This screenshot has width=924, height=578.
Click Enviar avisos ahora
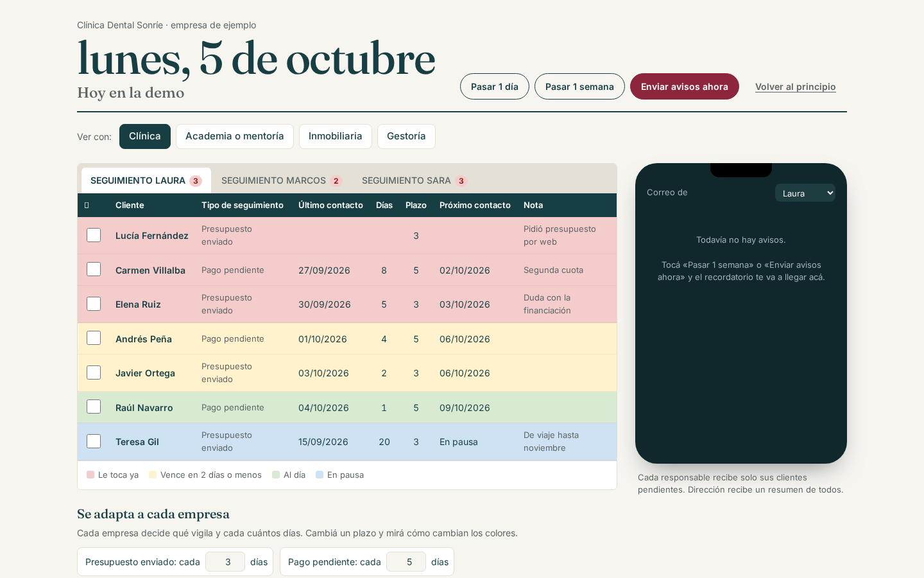click(x=685, y=87)
